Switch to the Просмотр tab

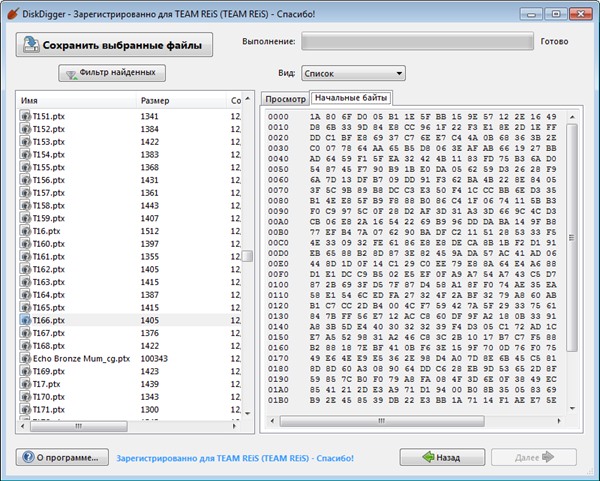tap(284, 99)
